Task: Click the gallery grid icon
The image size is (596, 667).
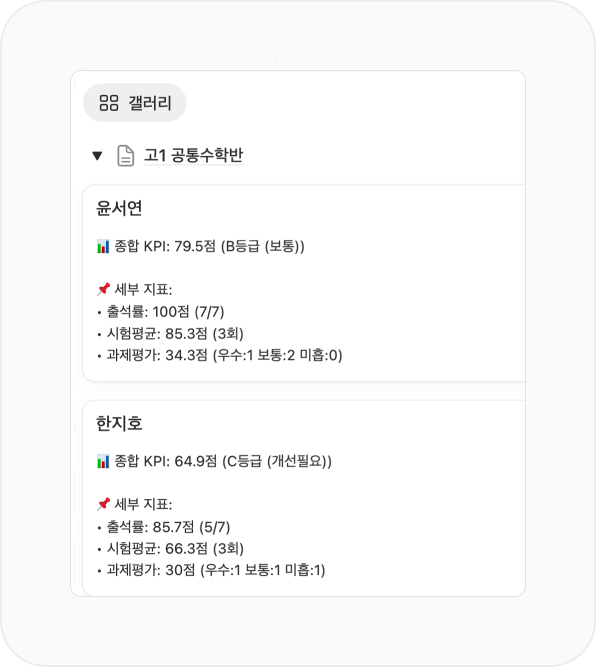Action: [x=108, y=103]
